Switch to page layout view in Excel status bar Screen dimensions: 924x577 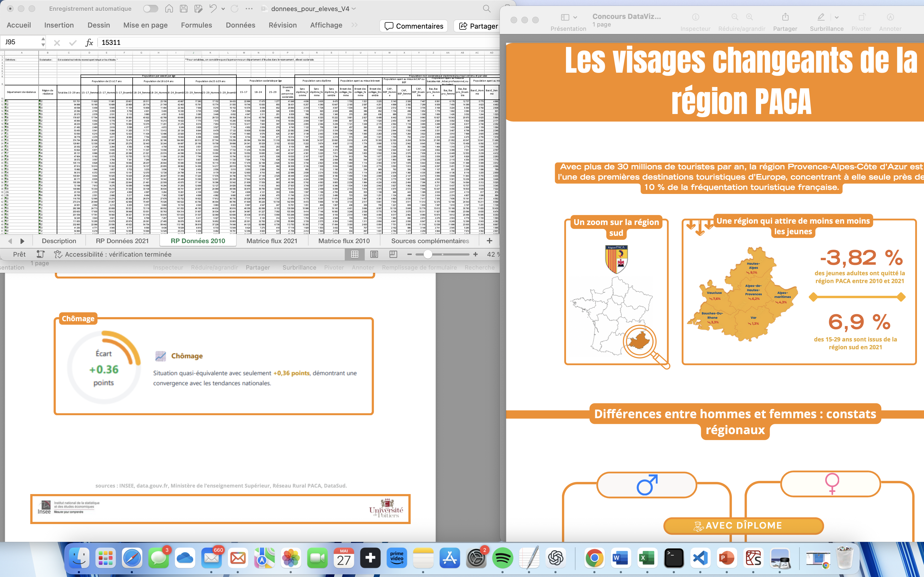pyautogui.click(x=374, y=254)
